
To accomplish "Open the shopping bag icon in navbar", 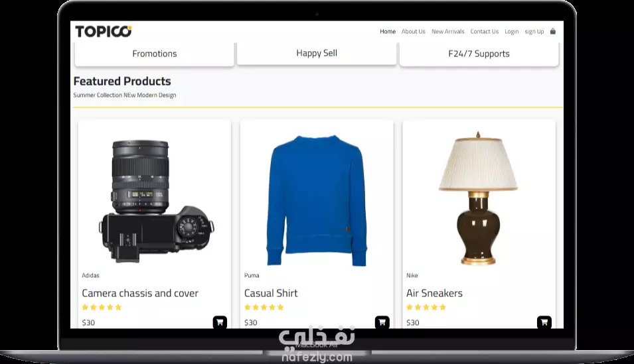I will pyautogui.click(x=553, y=31).
